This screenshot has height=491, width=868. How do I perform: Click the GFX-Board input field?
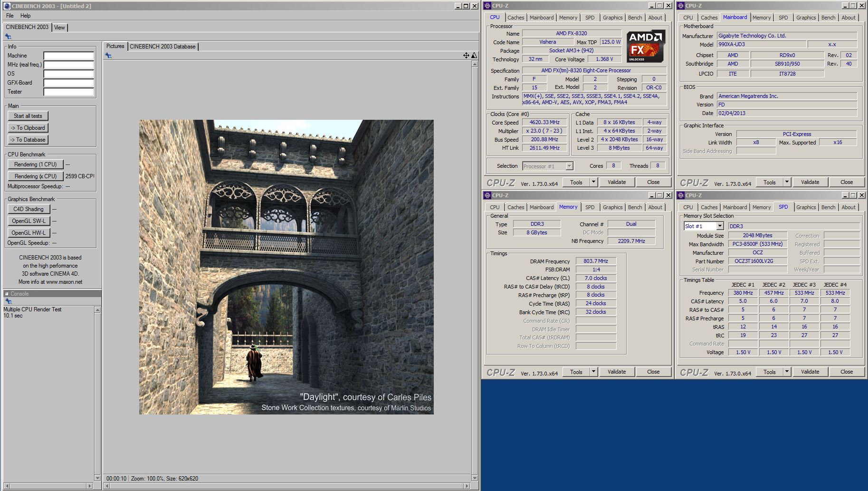(x=69, y=83)
